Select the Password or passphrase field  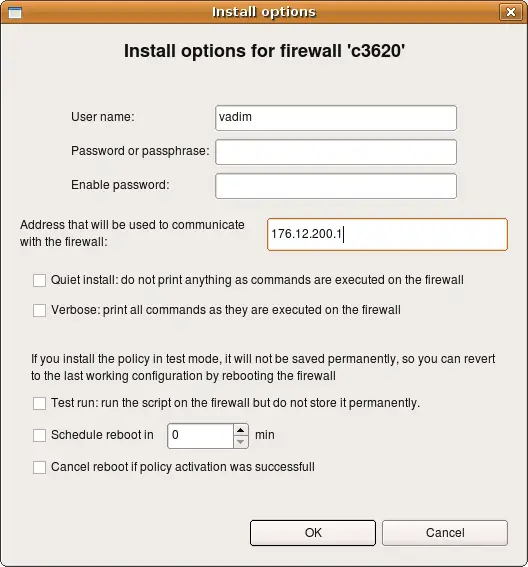(x=336, y=152)
